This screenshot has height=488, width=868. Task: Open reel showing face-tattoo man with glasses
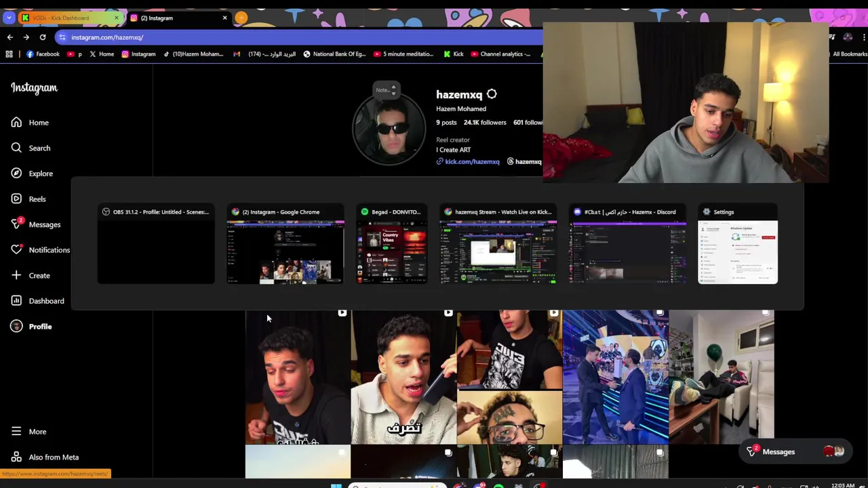pyautogui.click(x=509, y=378)
